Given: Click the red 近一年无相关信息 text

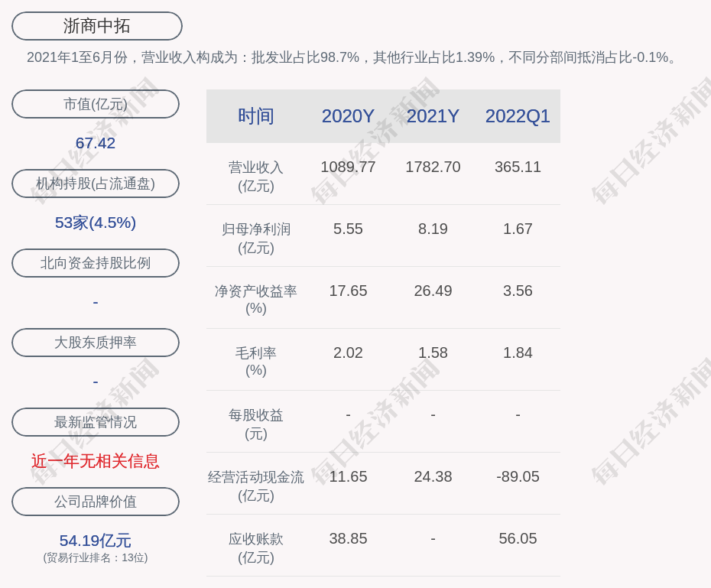Looking at the screenshot, I should point(96,461).
